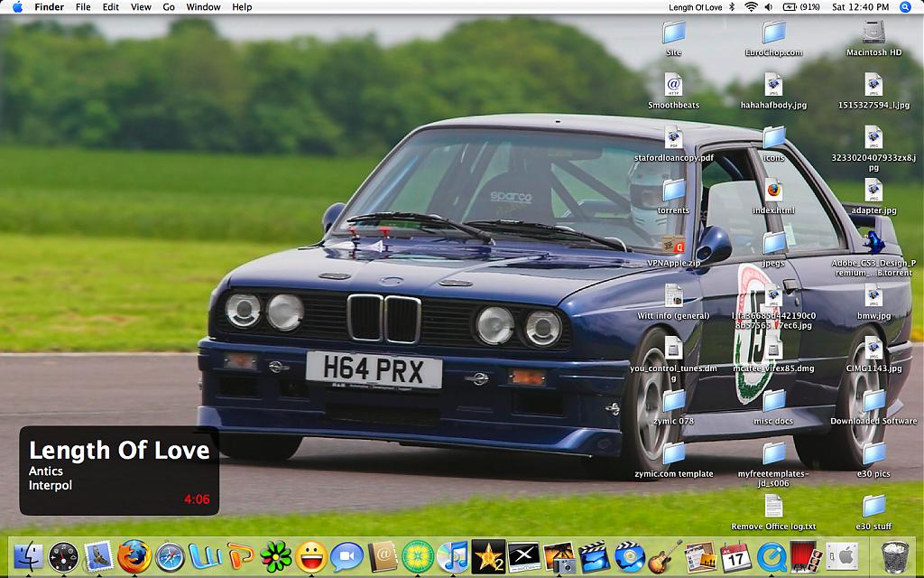Open the Go menu
The height and width of the screenshot is (578, 924).
point(169,7)
